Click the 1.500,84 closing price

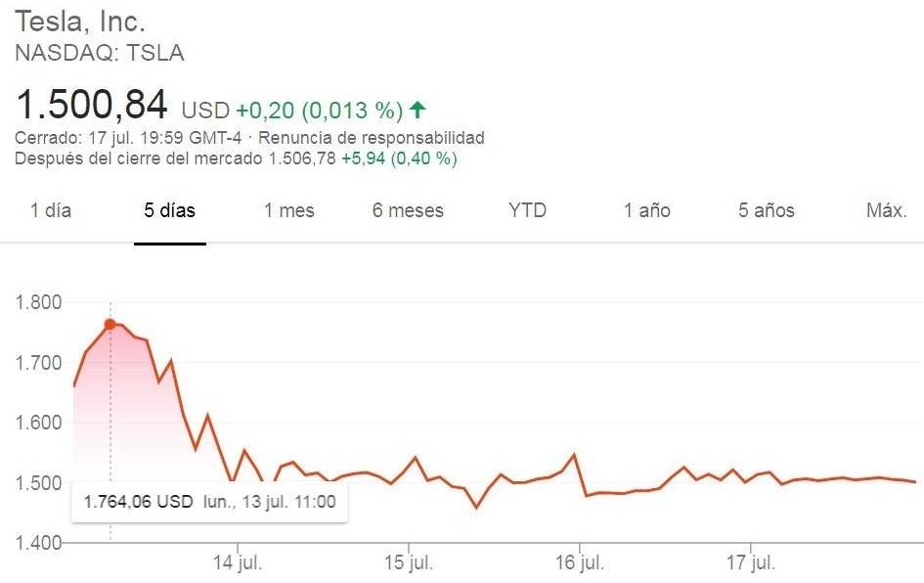91,105
